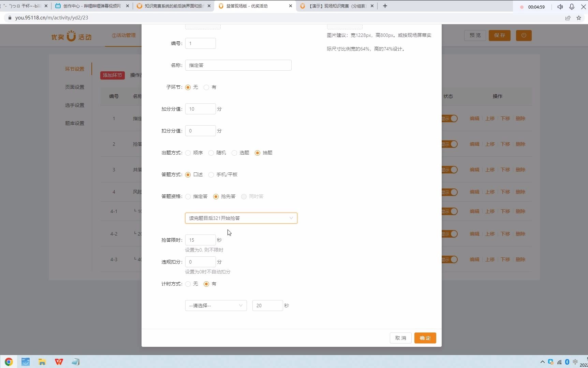Bookmark this page with the star icon
588x368 pixels.
579,18
